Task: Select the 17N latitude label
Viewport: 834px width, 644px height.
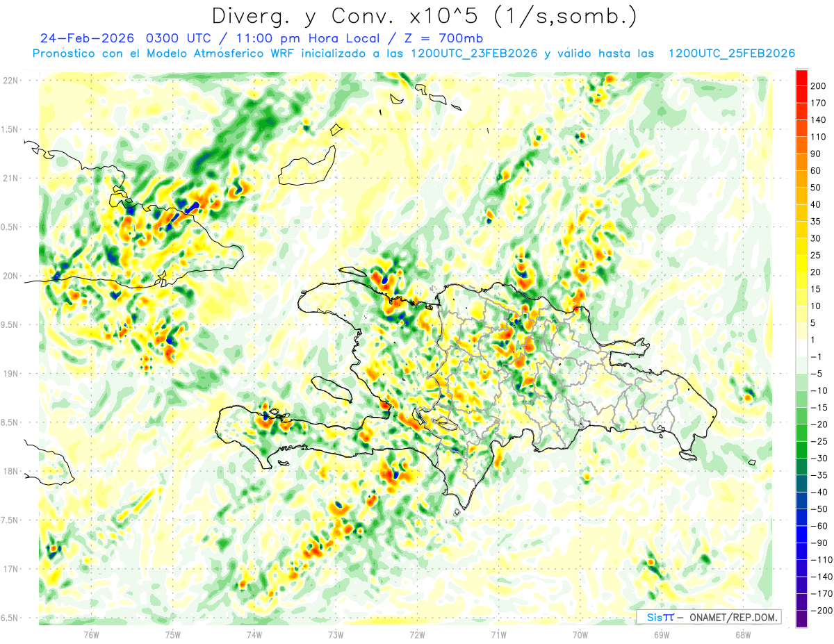Action: (x=10, y=569)
